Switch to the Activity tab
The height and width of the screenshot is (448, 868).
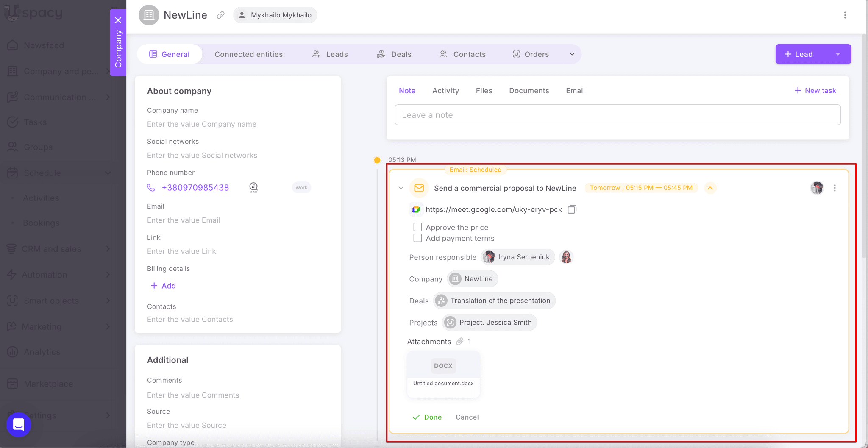point(445,91)
